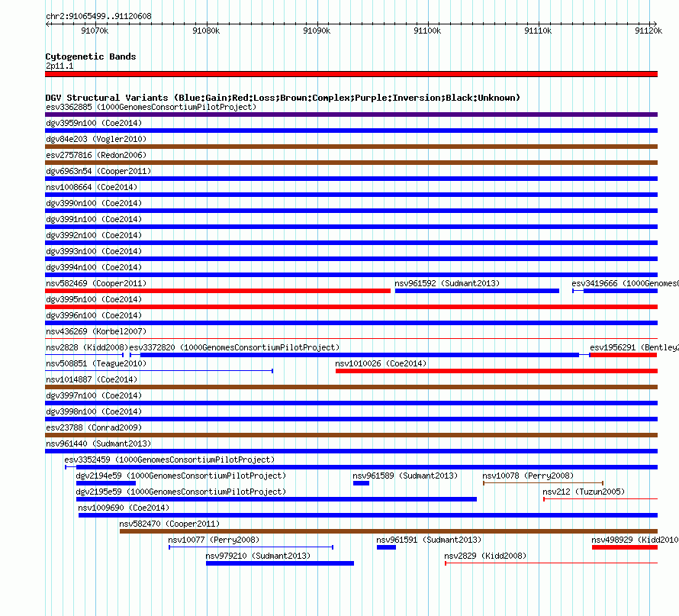Viewport: 679px width, 616px height.
Task: Click red nsv582469 loss bar
Action: click(218, 291)
